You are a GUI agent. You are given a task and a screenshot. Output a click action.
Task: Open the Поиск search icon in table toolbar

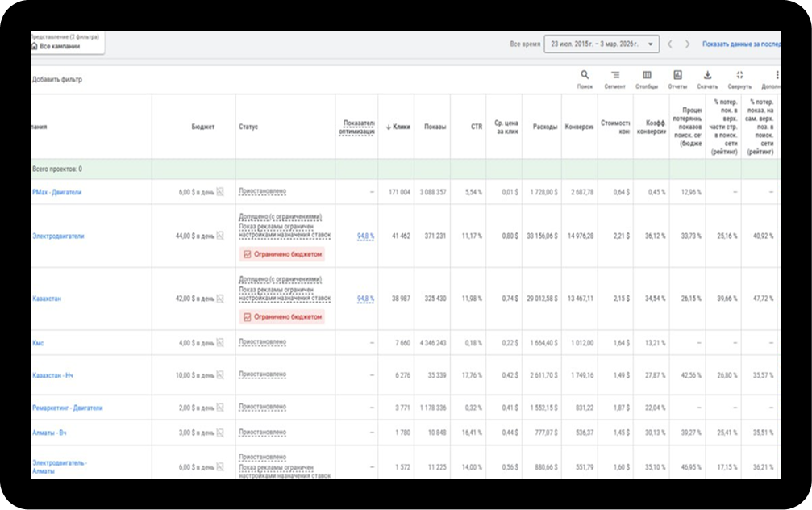pyautogui.click(x=585, y=75)
